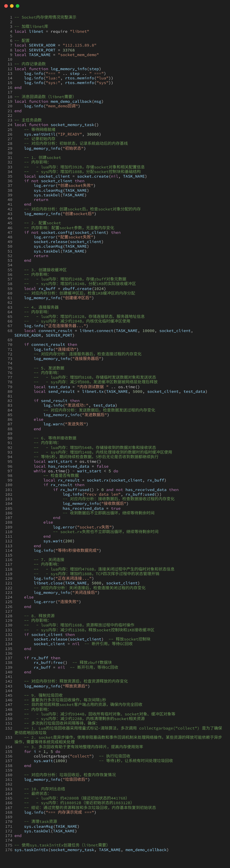Screen dimensions: 230x868
Task: Click mem_demo_callback(msg) definition on line 19
Action: point(77,101)
